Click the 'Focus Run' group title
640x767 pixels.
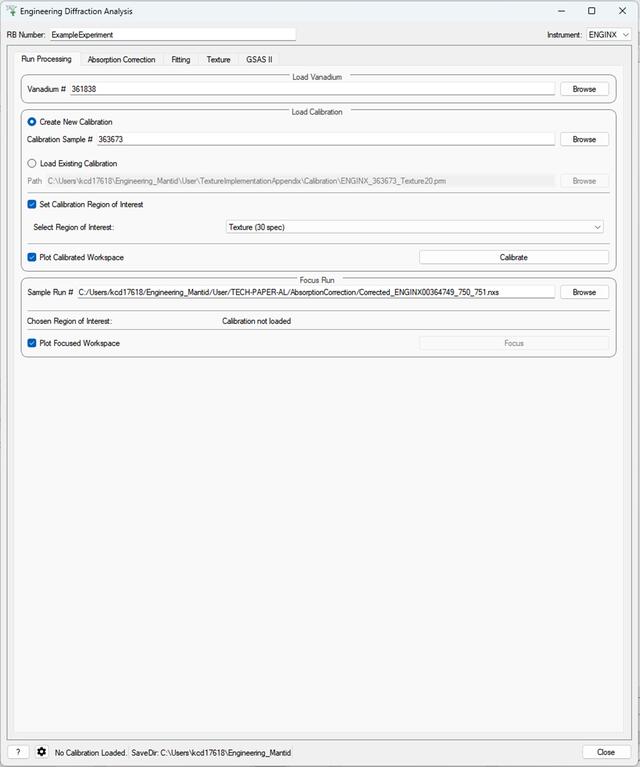pyautogui.click(x=317, y=280)
